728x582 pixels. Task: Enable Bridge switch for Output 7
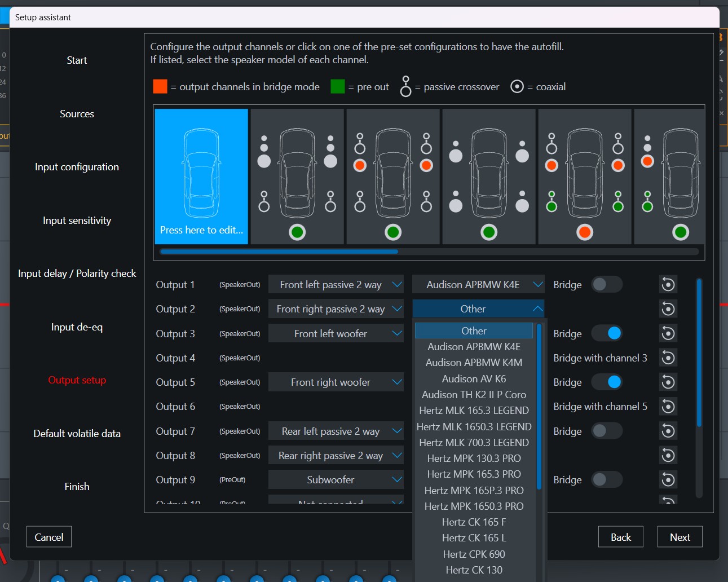pyautogui.click(x=607, y=431)
